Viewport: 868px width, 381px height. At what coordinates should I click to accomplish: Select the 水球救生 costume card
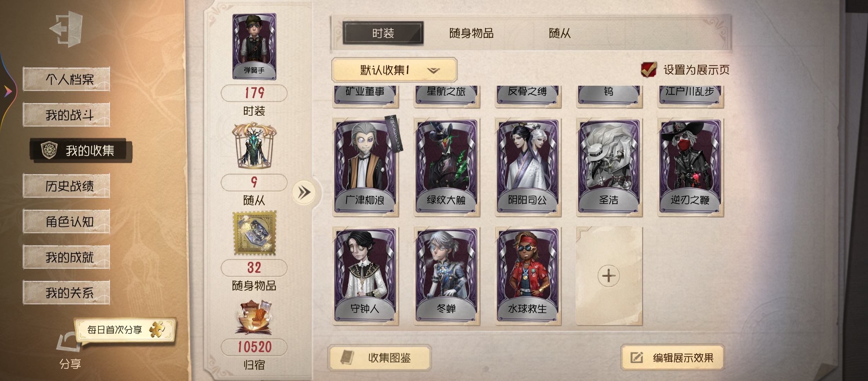coord(528,276)
